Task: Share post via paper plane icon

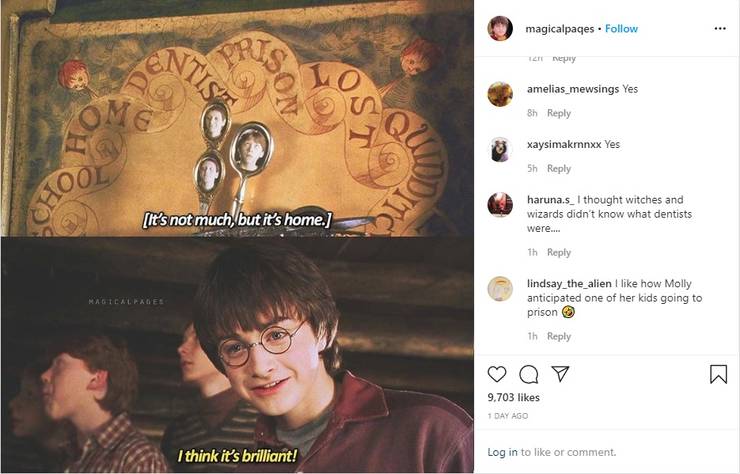Action: [x=560, y=373]
